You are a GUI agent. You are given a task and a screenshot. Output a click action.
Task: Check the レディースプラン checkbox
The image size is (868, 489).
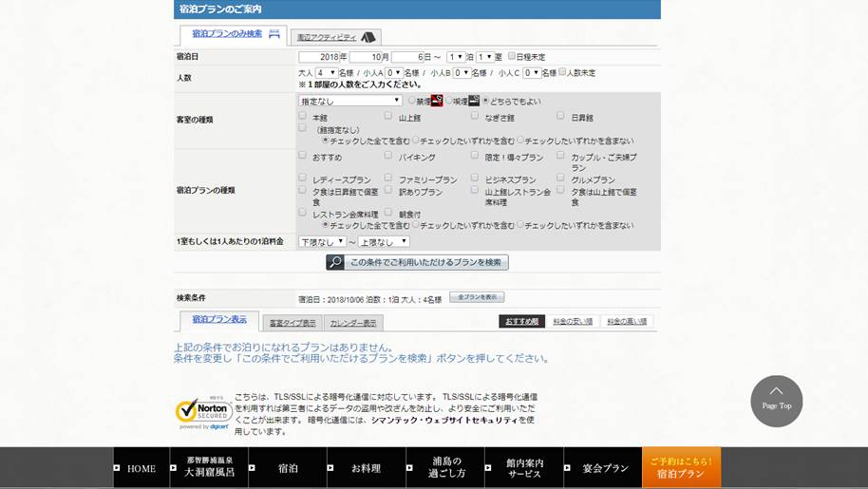(x=302, y=178)
